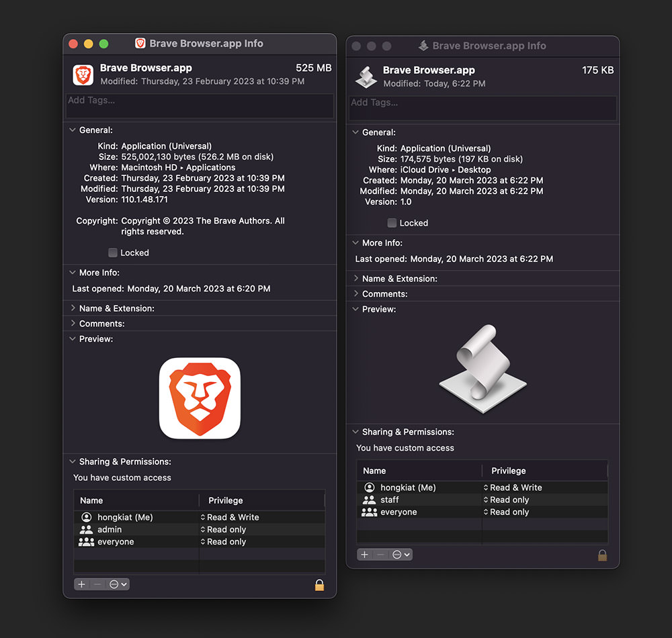
Task: Select hongkiat (Me) user icon, left window
Action: pyautogui.click(x=87, y=517)
